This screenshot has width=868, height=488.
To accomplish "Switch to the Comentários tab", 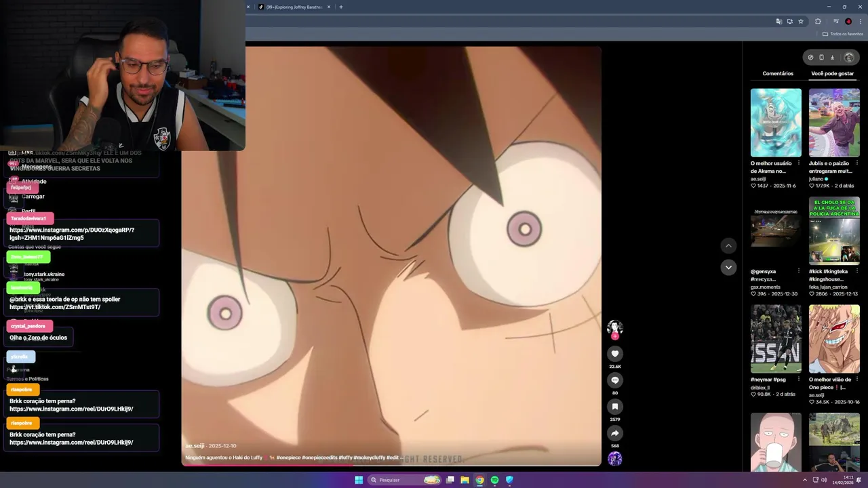I will tap(778, 73).
